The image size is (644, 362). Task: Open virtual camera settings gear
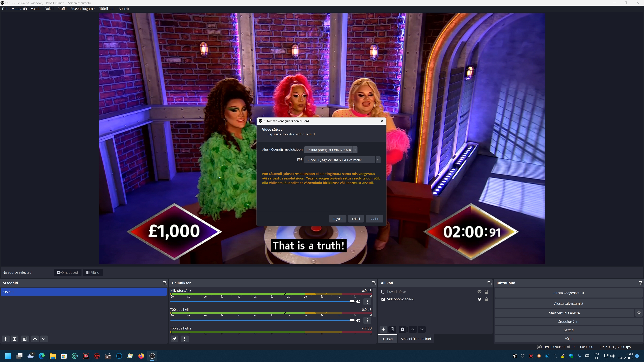pyautogui.click(x=639, y=313)
